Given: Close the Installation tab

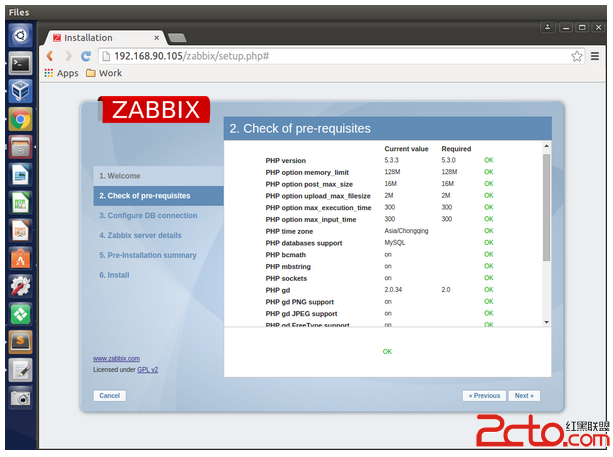Looking at the screenshot, I should coord(156,38).
